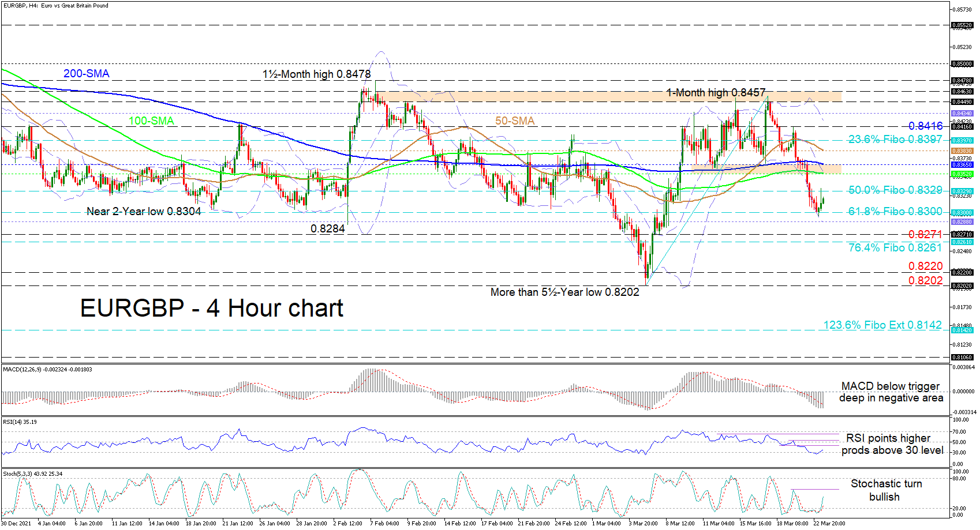Click the red '0.8220' level label
Image resolution: width=980 pixels, height=530 pixels.
point(926,266)
